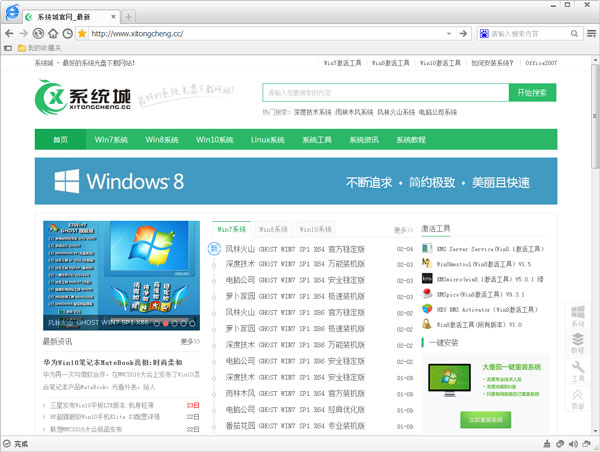Open the Linux系统 navigation item

point(268,140)
